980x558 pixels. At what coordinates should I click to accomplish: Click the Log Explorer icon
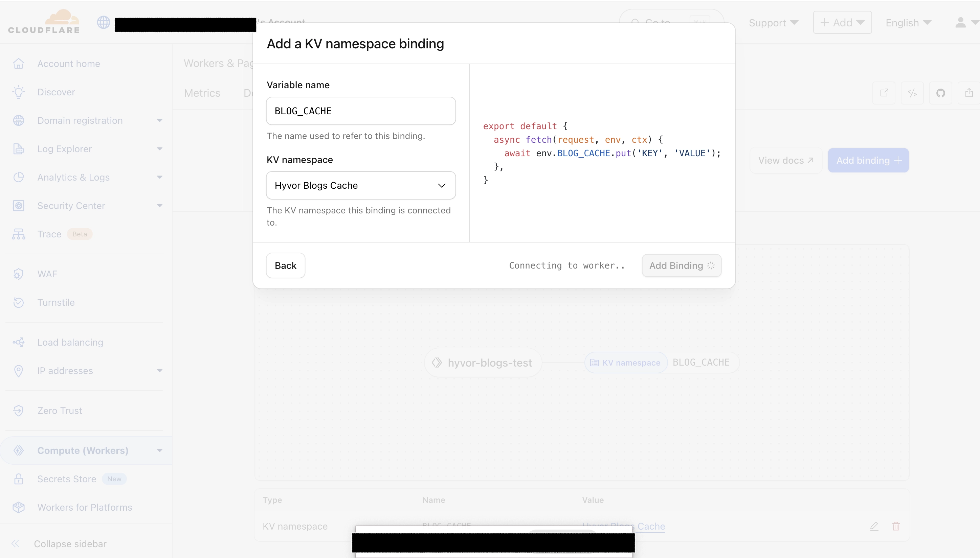[x=18, y=149]
